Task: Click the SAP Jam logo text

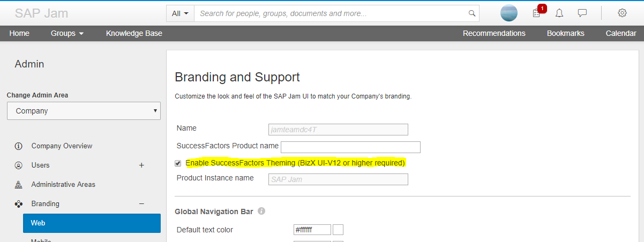Action: [41, 13]
